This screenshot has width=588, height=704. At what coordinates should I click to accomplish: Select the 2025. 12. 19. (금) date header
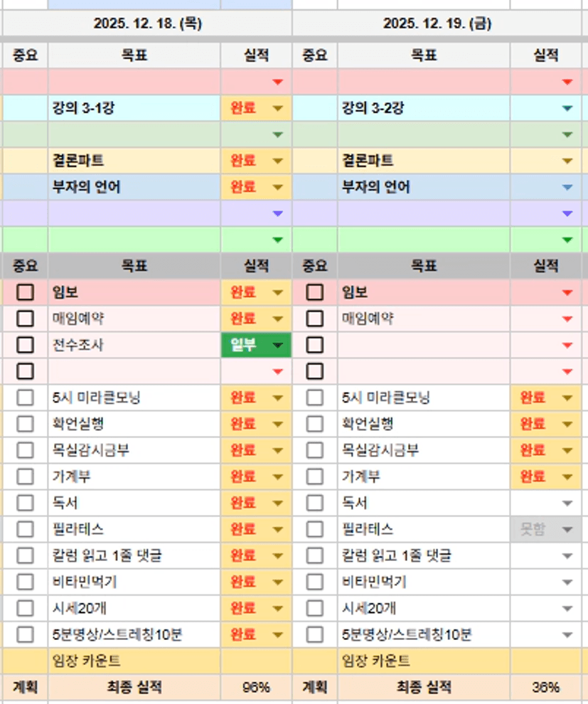pos(437,23)
